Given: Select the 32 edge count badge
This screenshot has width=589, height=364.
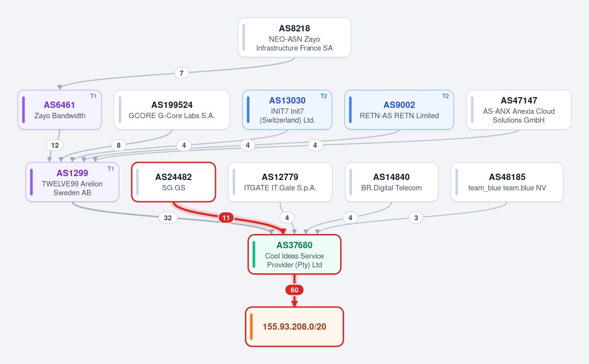Looking at the screenshot, I should pos(168,218).
